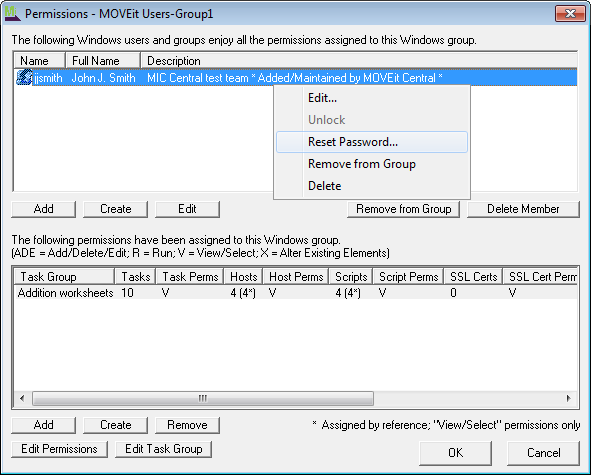Choose Edit... from the context menu
This screenshot has height=475, width=591.
(x=372, y=98)
